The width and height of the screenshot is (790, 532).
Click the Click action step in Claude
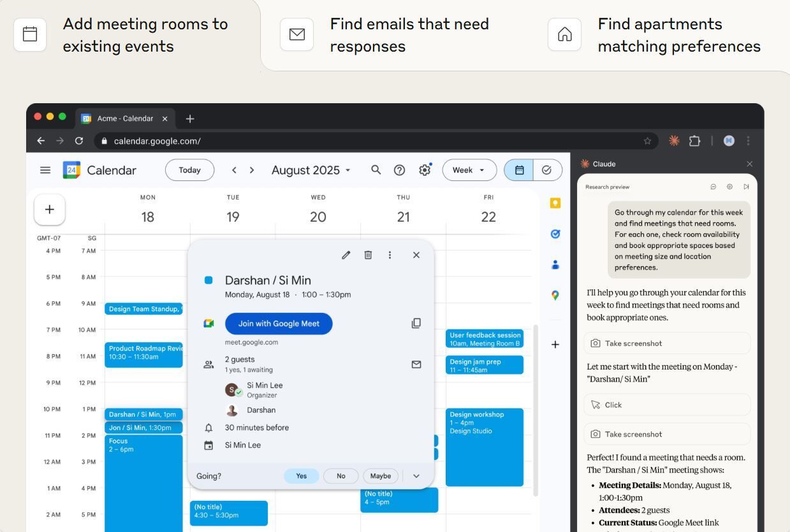pyautogui.click(x=667, y=405)
